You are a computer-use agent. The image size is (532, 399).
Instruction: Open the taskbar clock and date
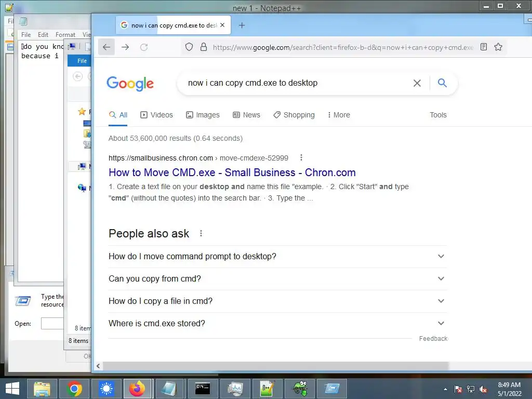(509, 389)
